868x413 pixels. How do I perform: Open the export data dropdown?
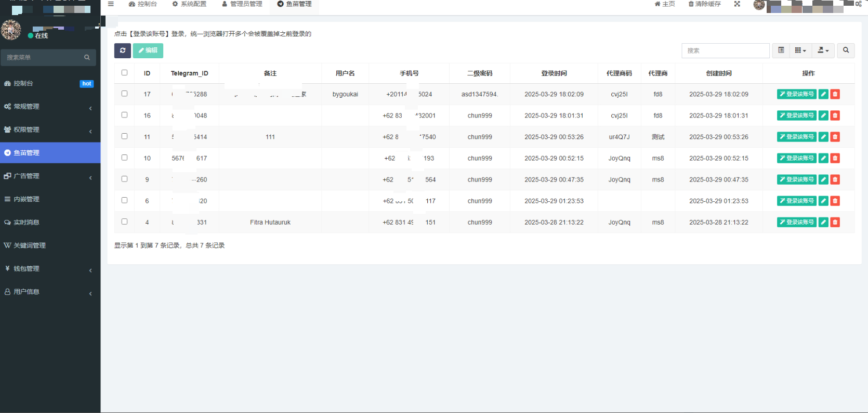[823, 50]
